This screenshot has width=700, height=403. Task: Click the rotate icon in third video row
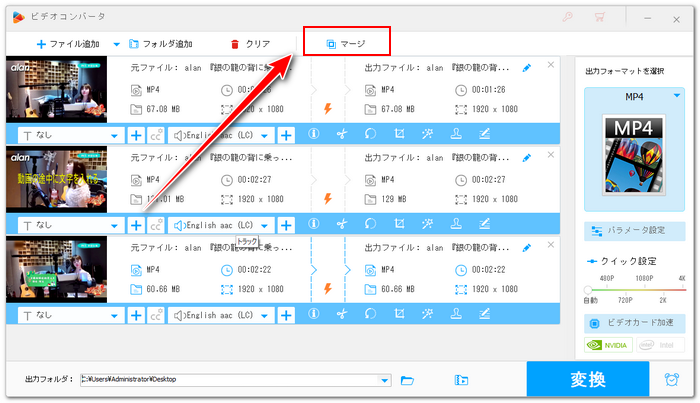point(370,315)
